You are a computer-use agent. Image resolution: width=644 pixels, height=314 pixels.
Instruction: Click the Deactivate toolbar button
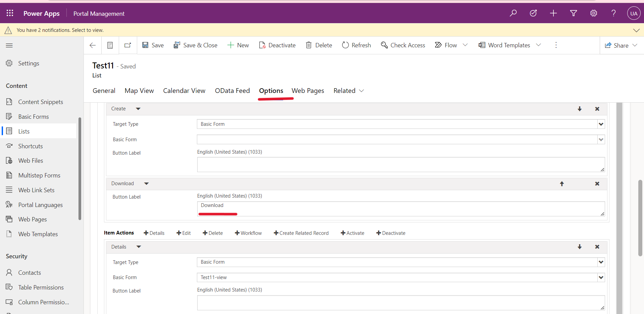(277, 45)
